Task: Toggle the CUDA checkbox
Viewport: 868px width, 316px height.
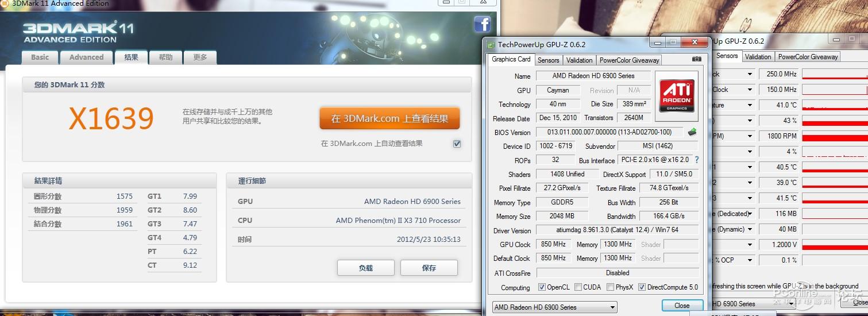Action: coord(578,287)
